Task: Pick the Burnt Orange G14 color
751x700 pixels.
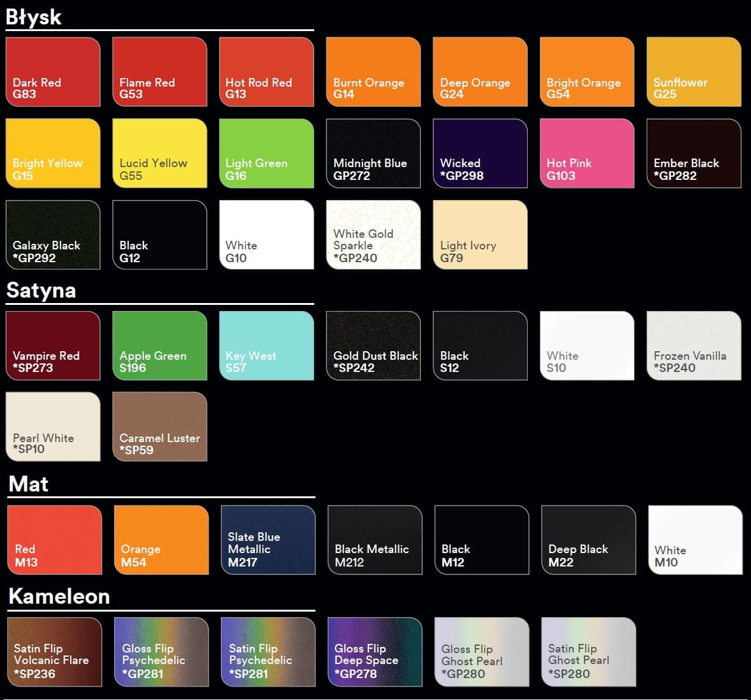Action: (373, 72)
